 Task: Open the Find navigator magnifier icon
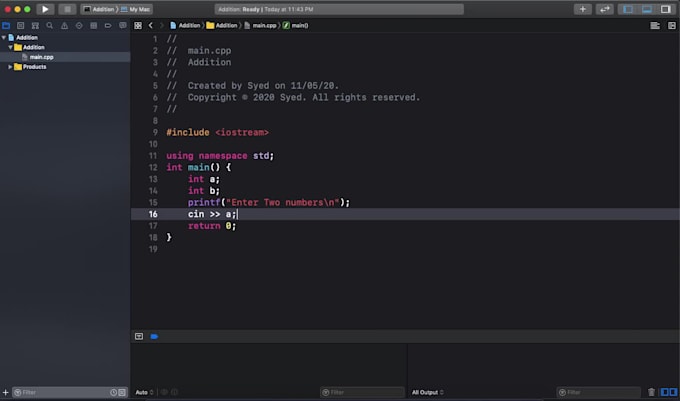coord(47,25)
